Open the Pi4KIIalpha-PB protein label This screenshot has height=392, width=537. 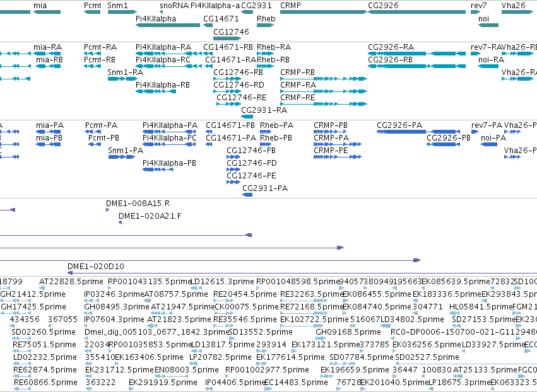170,163
